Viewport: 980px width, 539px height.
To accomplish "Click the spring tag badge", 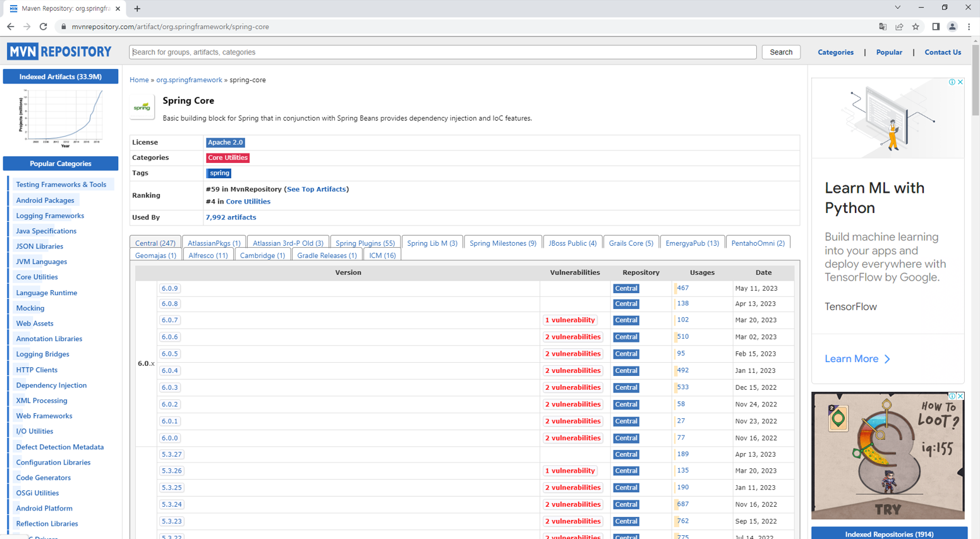I will 219,173.
